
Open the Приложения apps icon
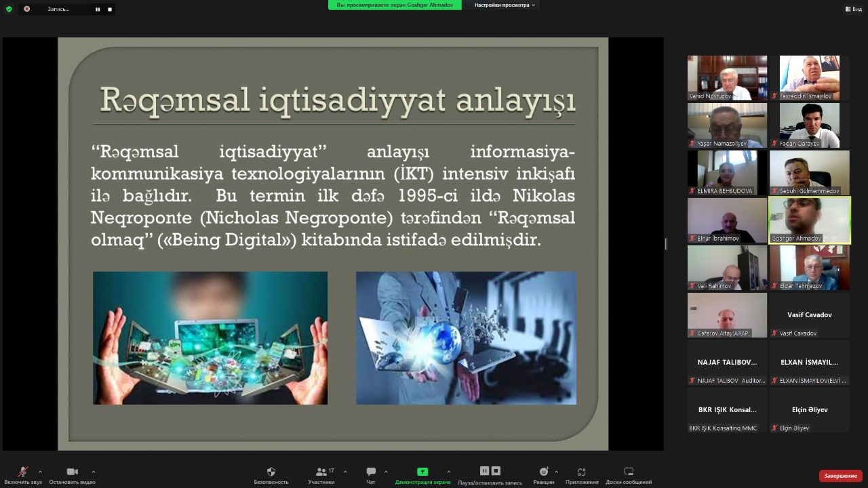coord(581,472)
